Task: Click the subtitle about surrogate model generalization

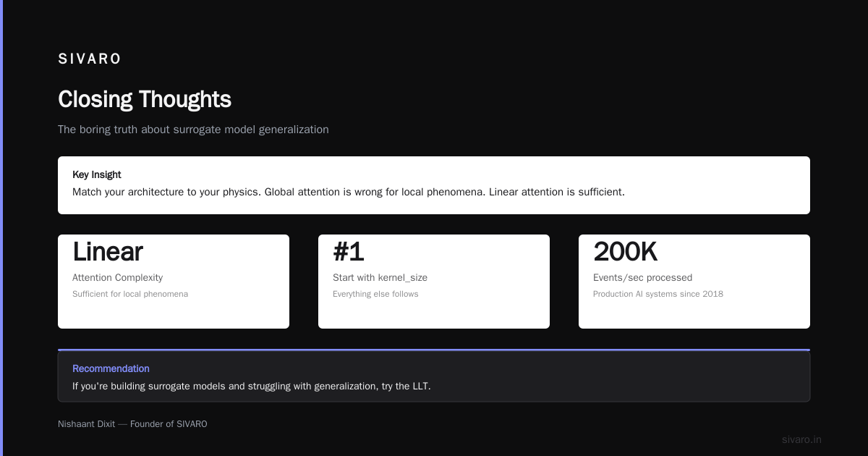Action: pos(193,130)
